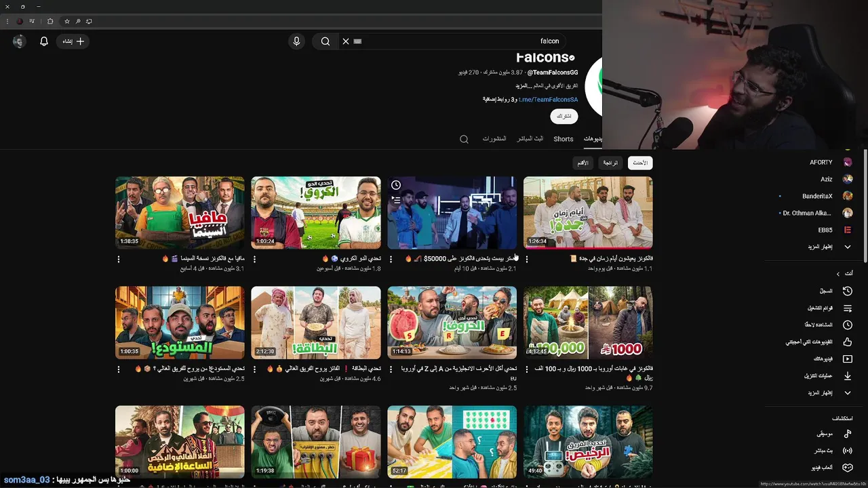Screen dimensions: 868x488
Task: Open the 1:38:35 مافيا السينما thumbnail
Action: coord(180,213)
